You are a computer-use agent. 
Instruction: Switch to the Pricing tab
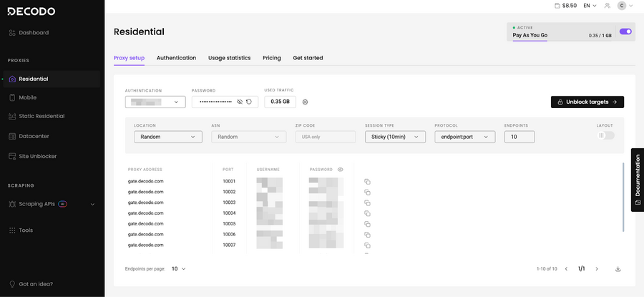pos(272,58)
